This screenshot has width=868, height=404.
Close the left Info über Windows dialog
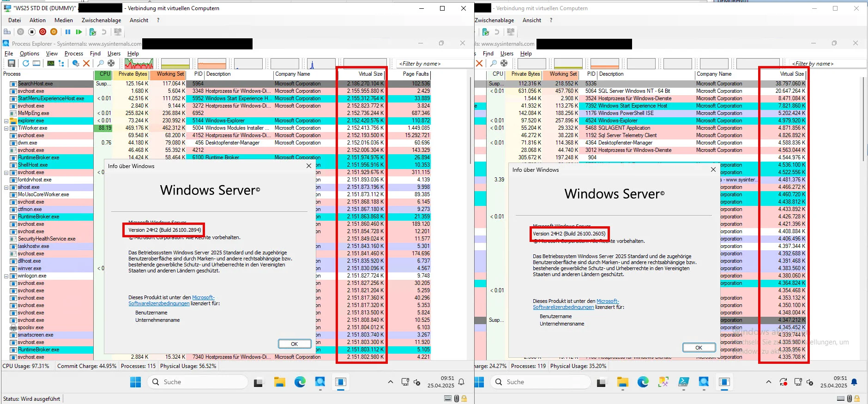(309, 166)
